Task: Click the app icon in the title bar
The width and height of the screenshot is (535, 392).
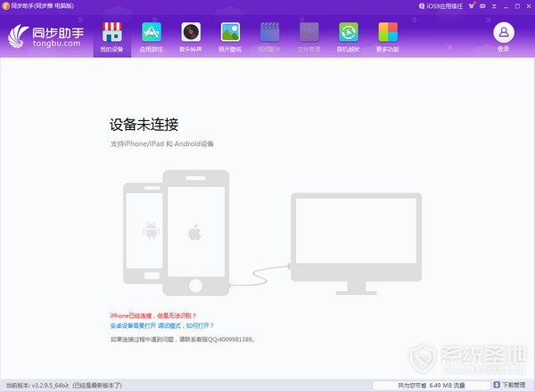Action: click(5, 6)
